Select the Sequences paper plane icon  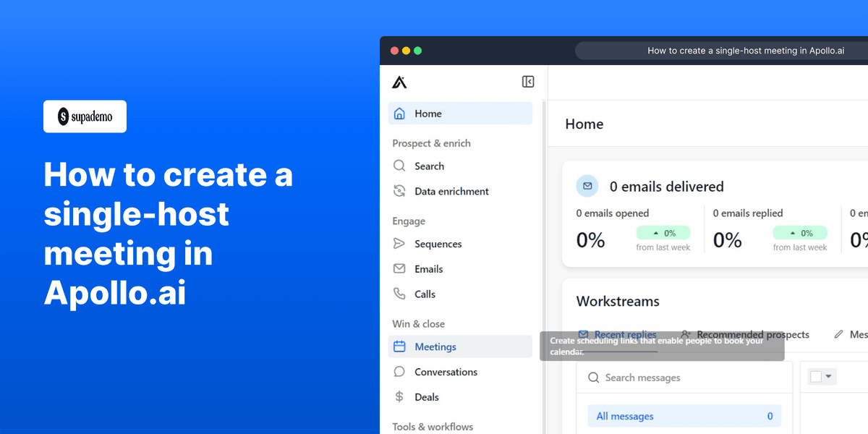(x=399, y=244)
